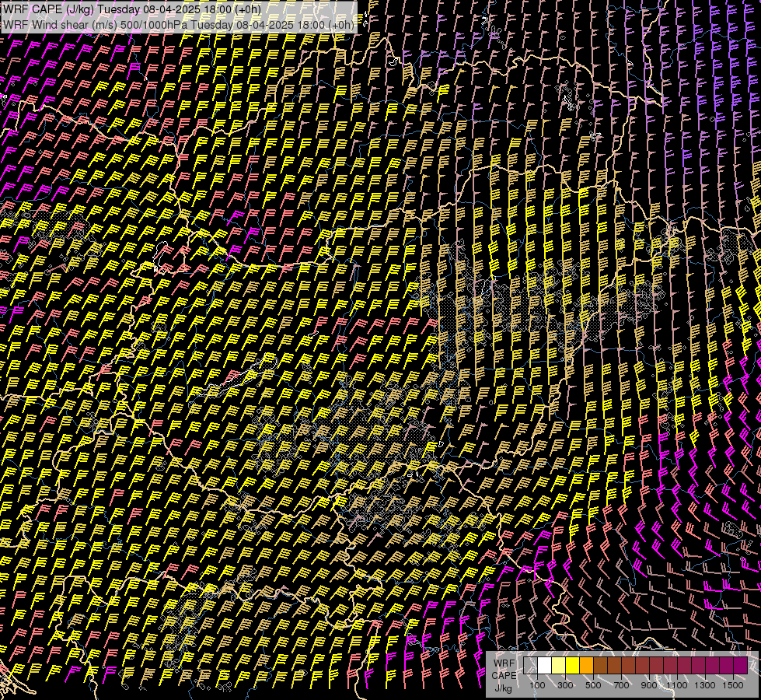Click the J/kg unit text in legend

[503, 688]
